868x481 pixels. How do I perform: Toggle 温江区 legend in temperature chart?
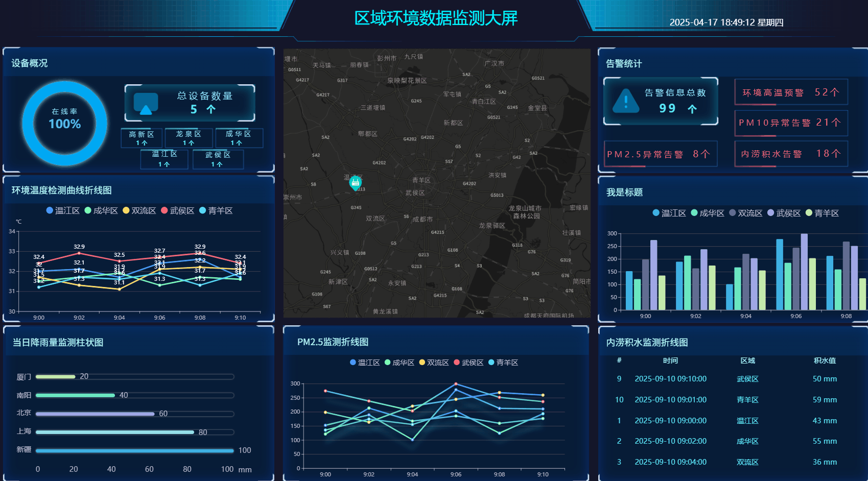pyautogui.click(x=63, y=210)
